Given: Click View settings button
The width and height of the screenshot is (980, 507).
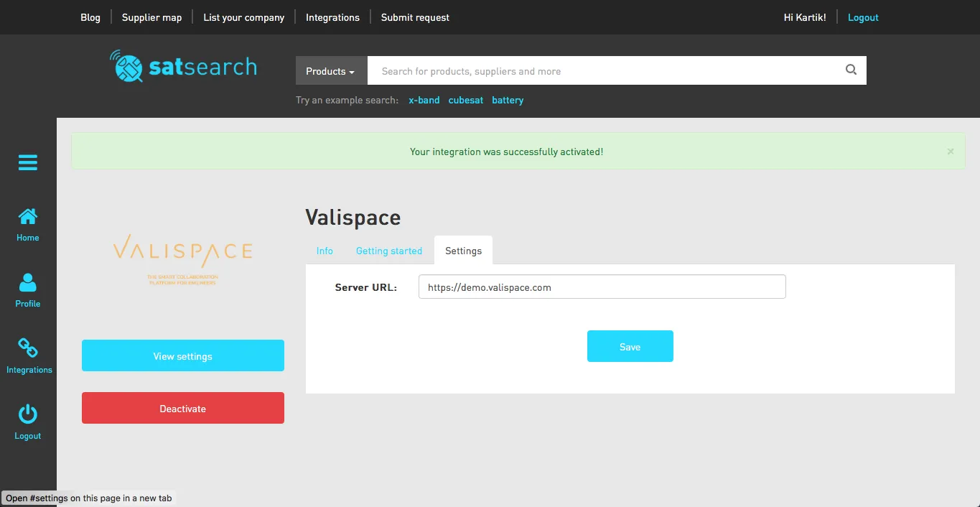Looking at the screenshot, I should [182, 355].
